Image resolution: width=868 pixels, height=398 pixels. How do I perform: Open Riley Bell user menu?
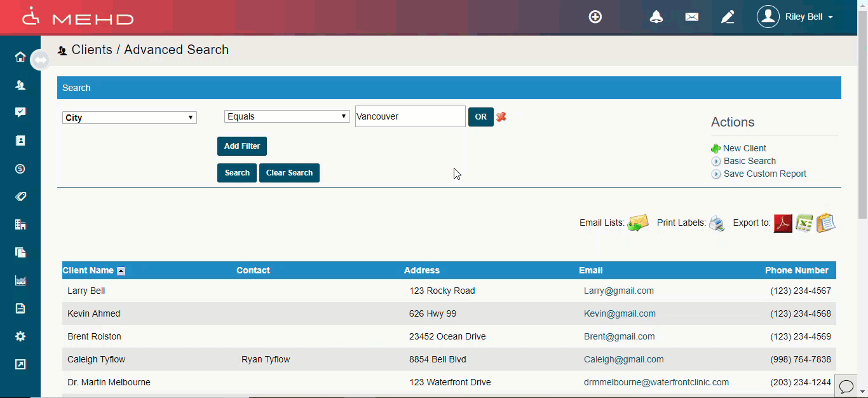tap(809, 17)
